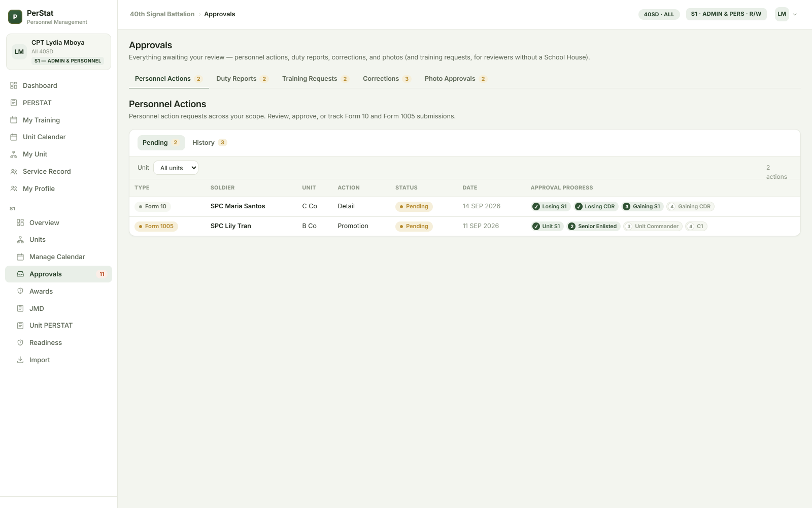Image resolution: width=812 pixels, height=508 pixels.
Task: Open the SPC Maria Santos row
Action: [465, 206]
